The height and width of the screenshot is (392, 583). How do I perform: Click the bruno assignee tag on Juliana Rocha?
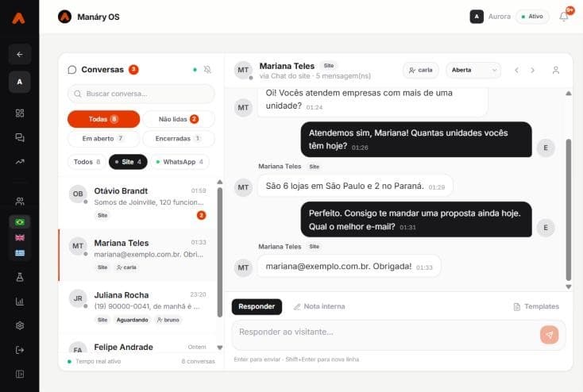(168, 320)
